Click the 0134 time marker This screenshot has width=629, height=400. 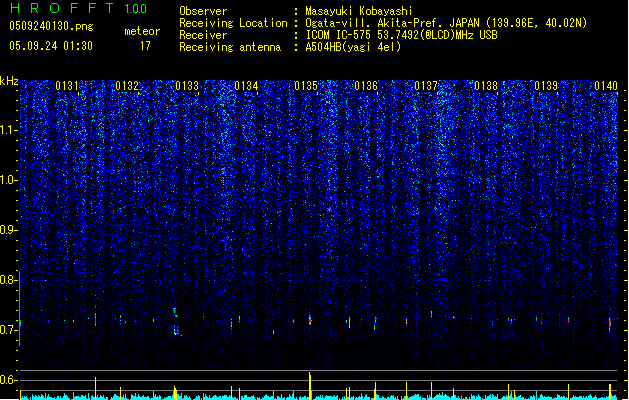(246, 86)
